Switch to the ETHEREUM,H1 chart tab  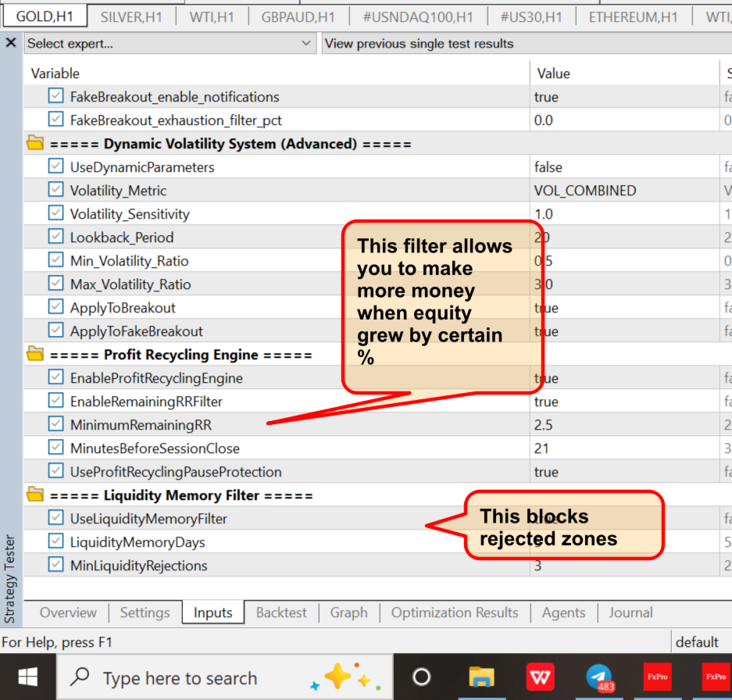tap(633, 17)
